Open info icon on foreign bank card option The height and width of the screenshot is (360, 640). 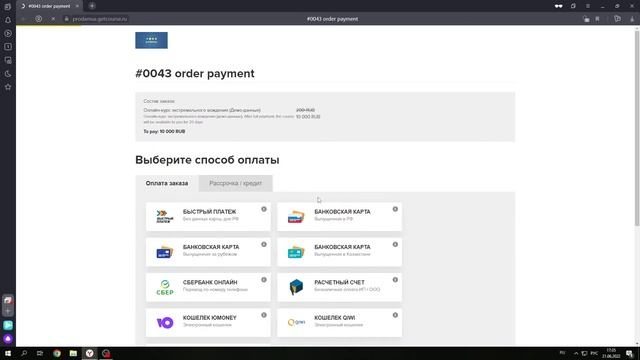264,244
